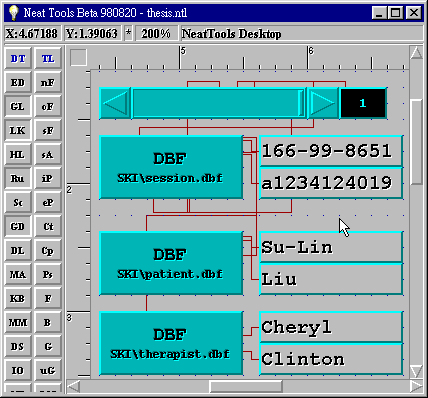Minimize the Neat Tools window
This screenshot has width=428, height=398.
380,13
